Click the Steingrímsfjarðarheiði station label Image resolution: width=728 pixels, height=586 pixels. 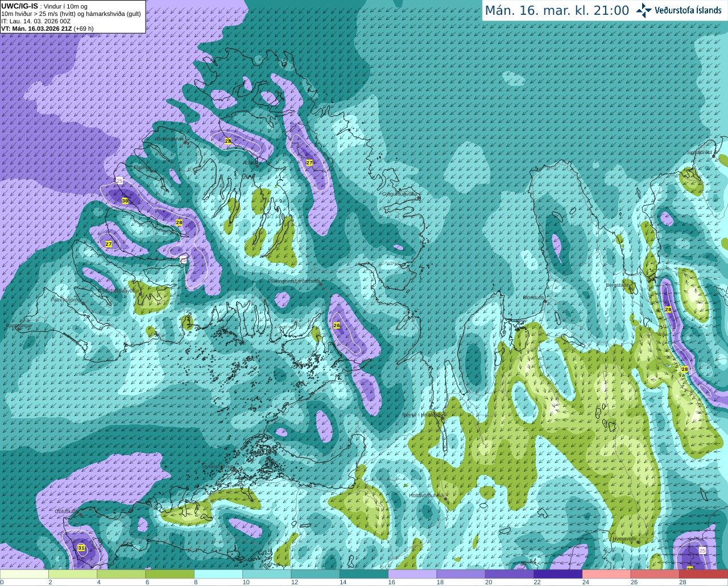point(295,281)
